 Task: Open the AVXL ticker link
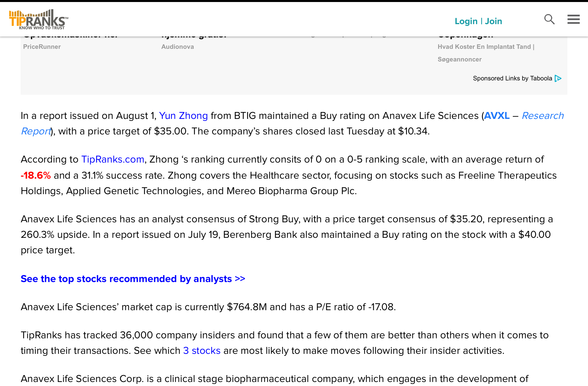click(x=497, y=115)
